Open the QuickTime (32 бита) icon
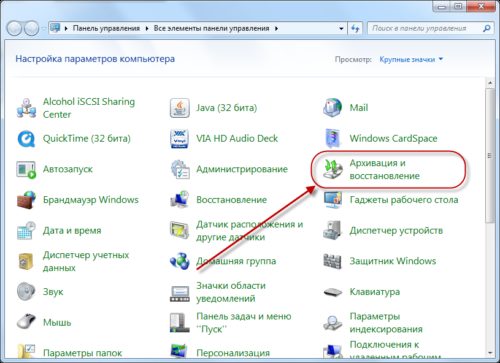The width and height of the screenshot is (500, 363). click(x=26, y=138)
